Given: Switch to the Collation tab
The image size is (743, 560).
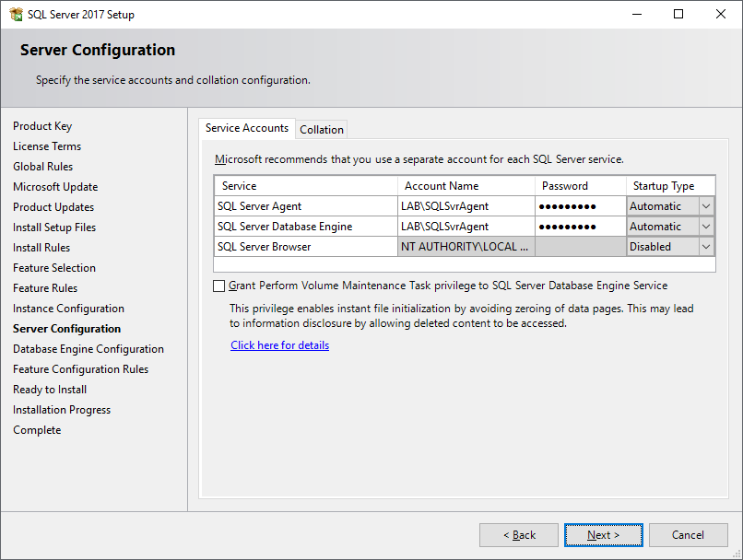Looking at the screenshot, I should (322, 130).
